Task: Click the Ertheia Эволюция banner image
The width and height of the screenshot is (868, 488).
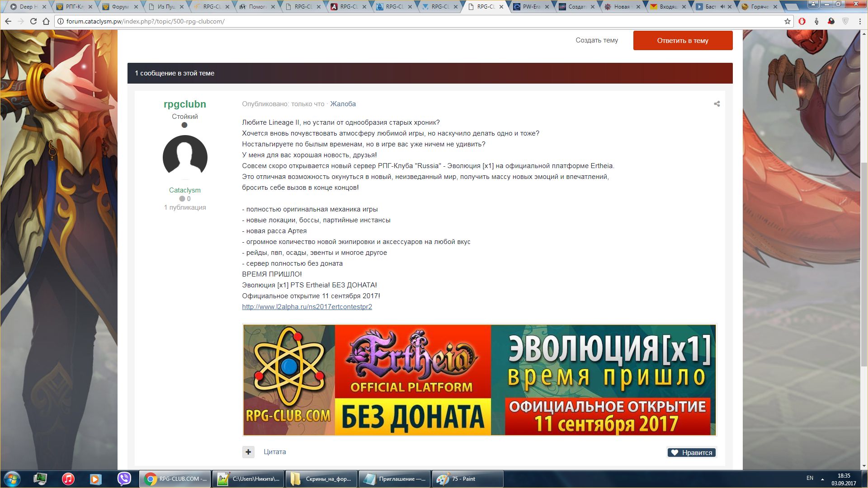Action: 480,380
